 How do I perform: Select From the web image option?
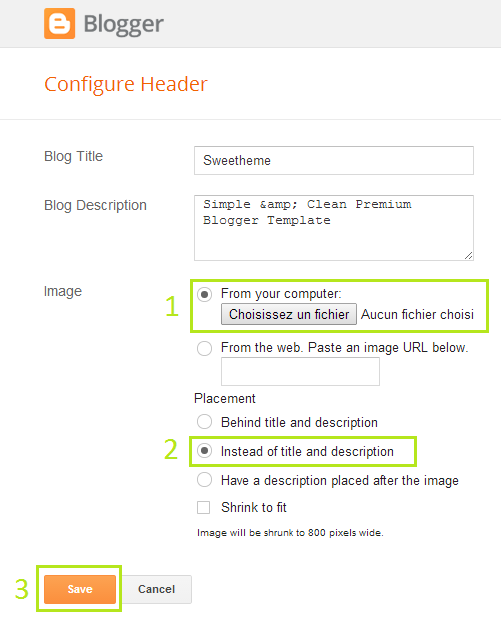pos(204,348)
